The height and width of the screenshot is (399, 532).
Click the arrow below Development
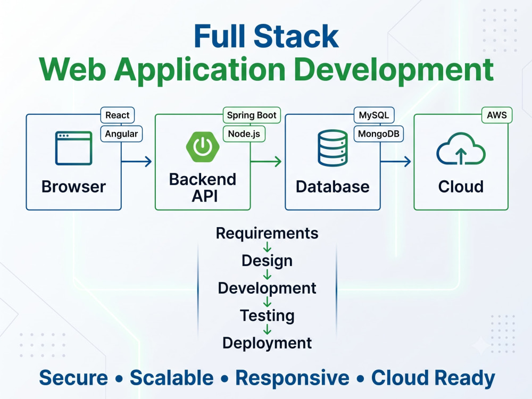[267, 302]
